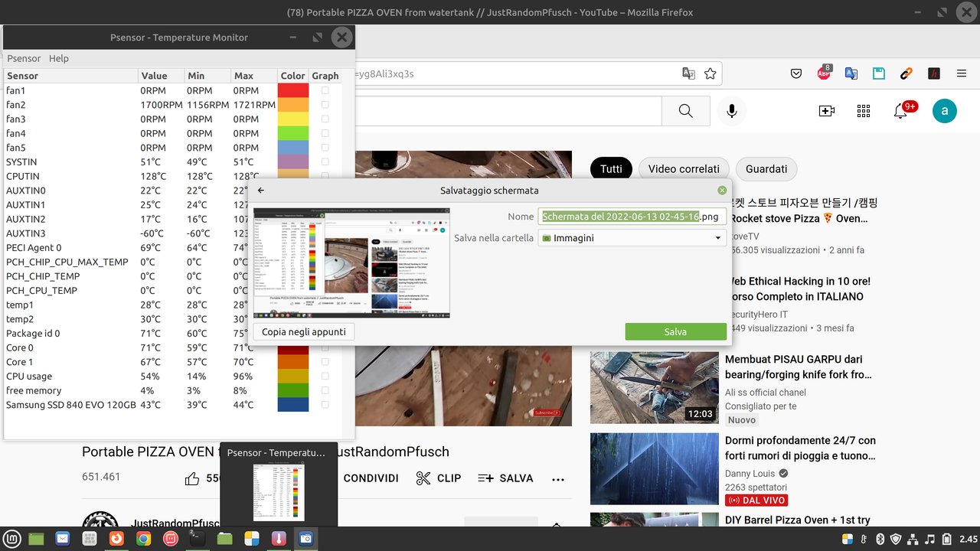980x551 pixels.
Task: Sort by the Sensor column header
Action: click(71, 76)
